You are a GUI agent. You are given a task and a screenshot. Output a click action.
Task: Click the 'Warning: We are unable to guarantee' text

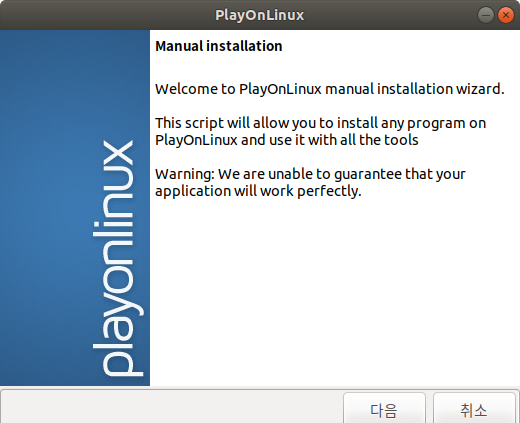tap(310, 182)
